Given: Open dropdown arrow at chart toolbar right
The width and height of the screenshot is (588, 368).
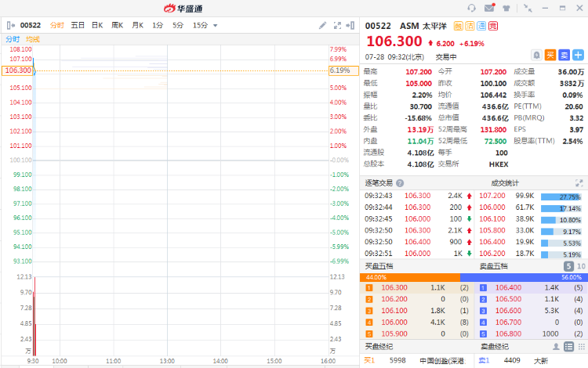Looking at the screenshot, I should [350, 25].
